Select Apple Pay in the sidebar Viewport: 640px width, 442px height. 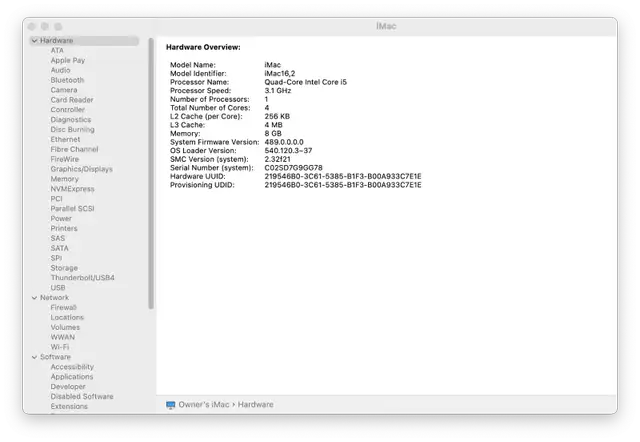(68, 60)
